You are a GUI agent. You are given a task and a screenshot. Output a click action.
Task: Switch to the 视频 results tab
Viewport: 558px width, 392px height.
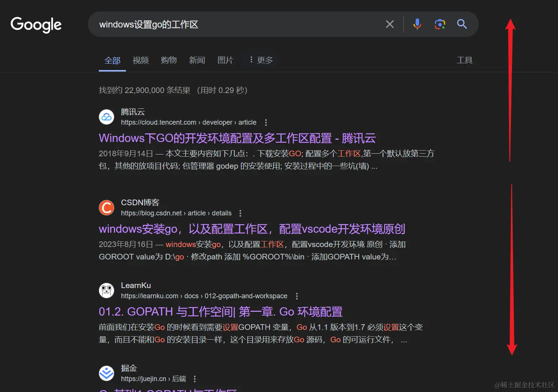coord(141,60)
